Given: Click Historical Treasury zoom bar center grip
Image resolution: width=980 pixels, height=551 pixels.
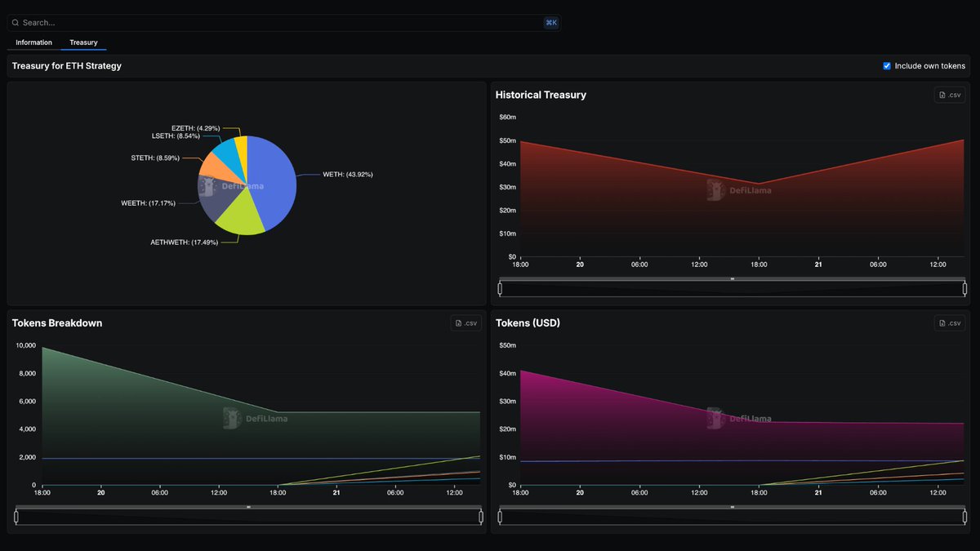Looking at the screenshot, I should coord(733,278).
